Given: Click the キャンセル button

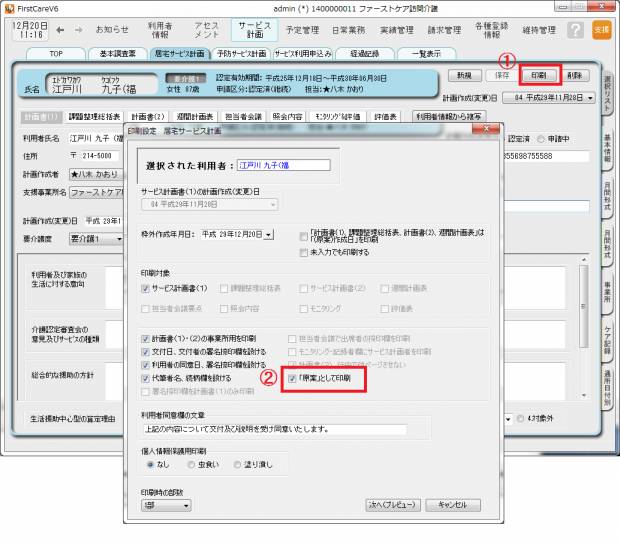Looking at the screenshot, I should tap(453, 505).
